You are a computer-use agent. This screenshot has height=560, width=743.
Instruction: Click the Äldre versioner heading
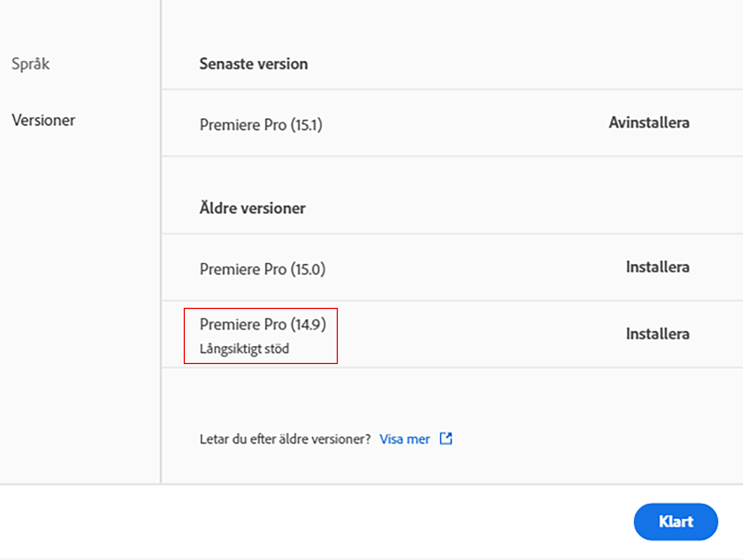[252, 208]
